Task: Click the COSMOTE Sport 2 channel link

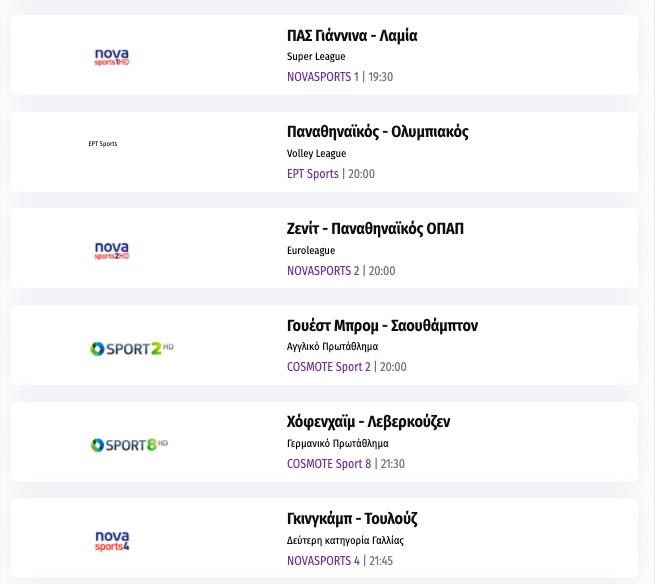Action: point(328,367)
